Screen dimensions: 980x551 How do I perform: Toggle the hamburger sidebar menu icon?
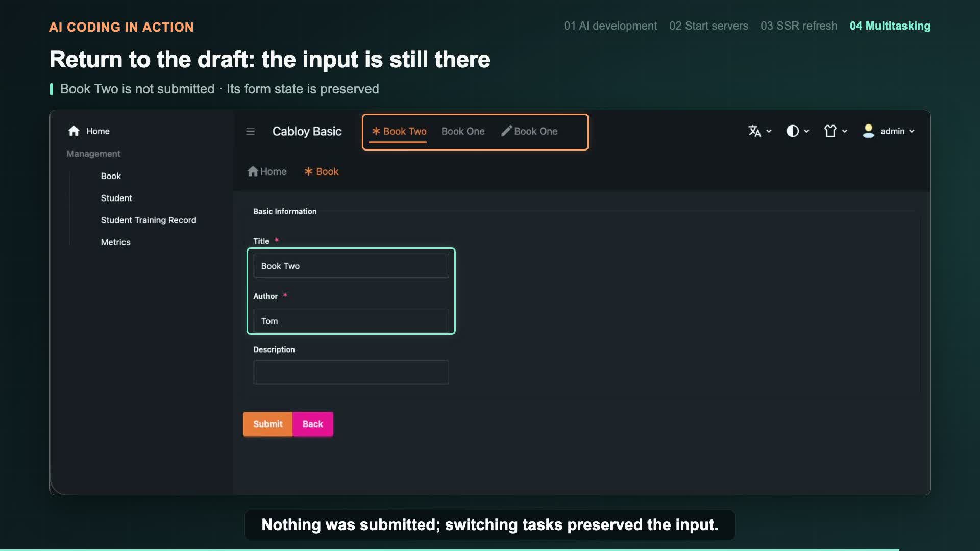tap(250, 131)
